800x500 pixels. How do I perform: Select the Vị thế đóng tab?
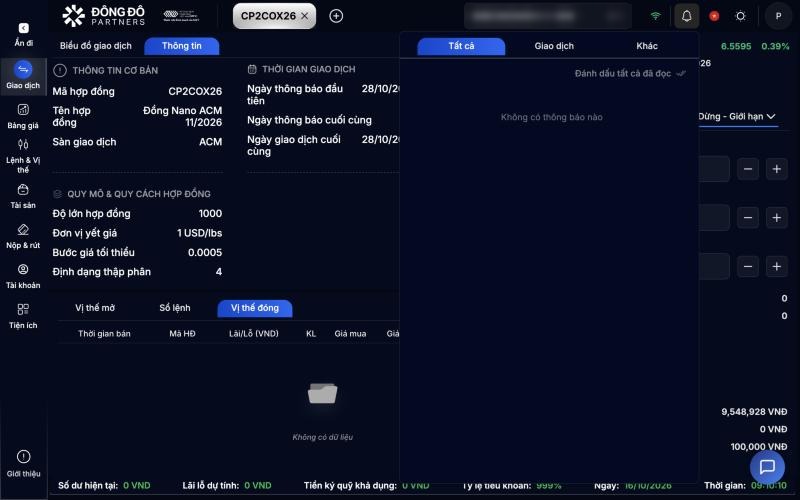tap(255, 308)
